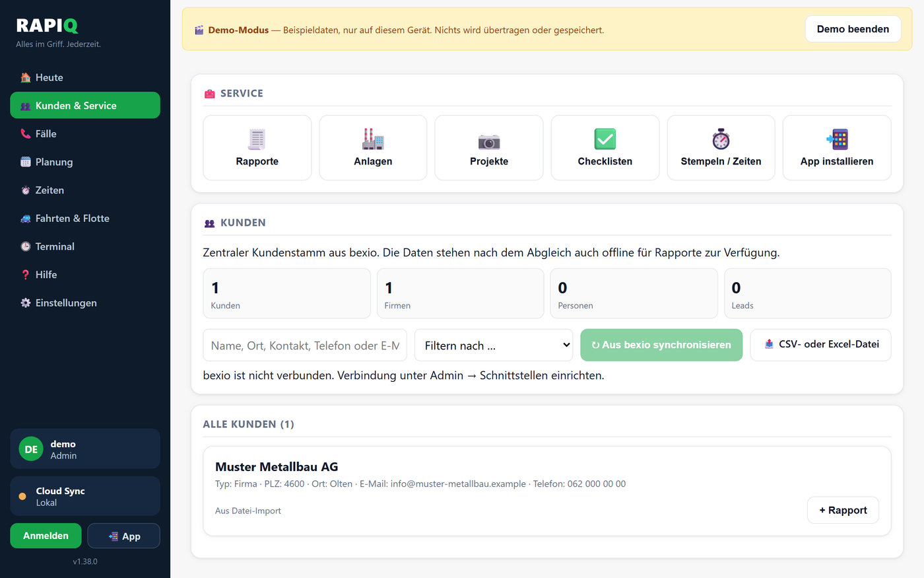
Task: Click the App button in sidebar
Action: [x=123, y=536]
